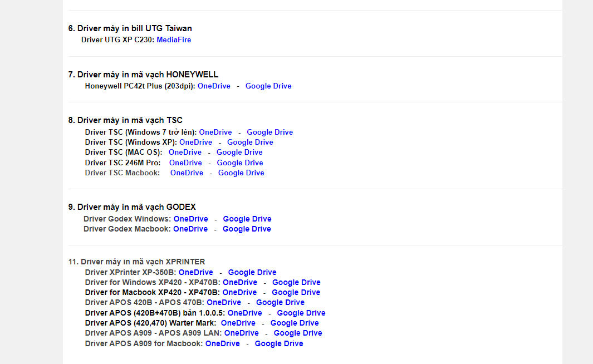The height and width of the screenshot is (364, 593).
Task: Select OneDrive for APOS bản 1.0.0.5 driver
Action: coord(244,313)
